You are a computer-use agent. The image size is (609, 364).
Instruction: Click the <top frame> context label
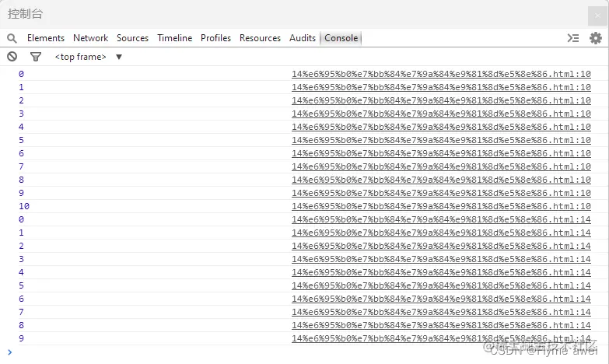pyautogui.click(x=80, y=57)
